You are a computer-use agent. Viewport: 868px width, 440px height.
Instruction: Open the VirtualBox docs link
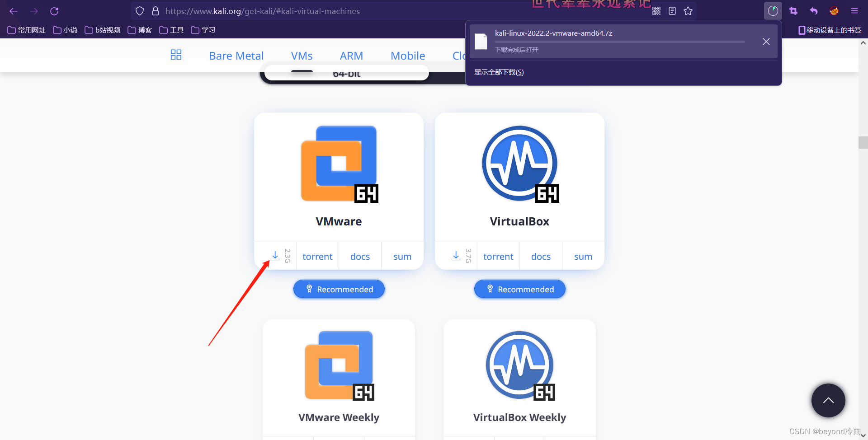point(541,257)
